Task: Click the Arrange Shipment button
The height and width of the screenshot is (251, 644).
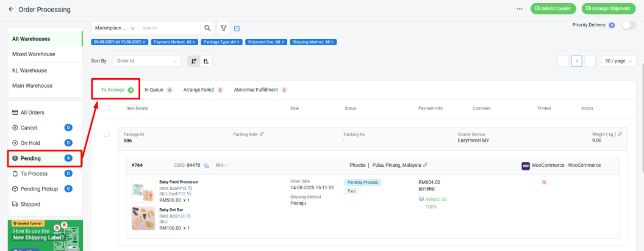Action: [609, 9]
